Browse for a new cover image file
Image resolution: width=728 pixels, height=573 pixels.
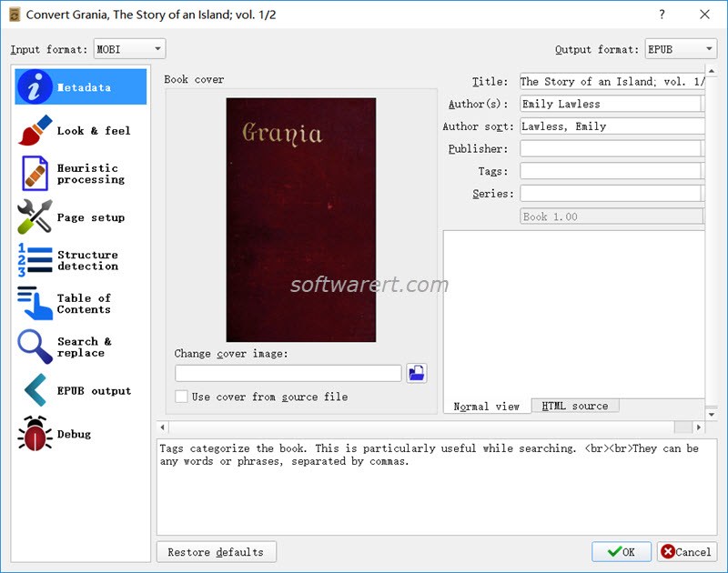[417, 373]
